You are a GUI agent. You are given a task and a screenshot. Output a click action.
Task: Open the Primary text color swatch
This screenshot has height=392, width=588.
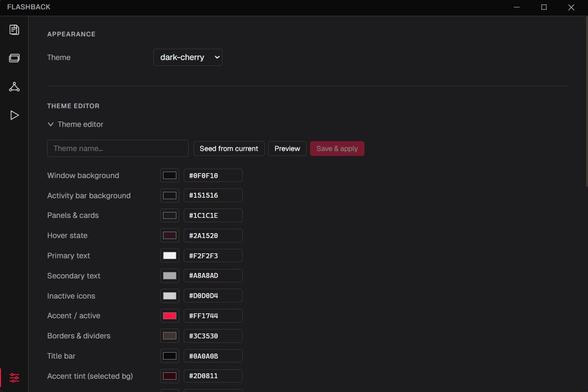tap(169, 256)
